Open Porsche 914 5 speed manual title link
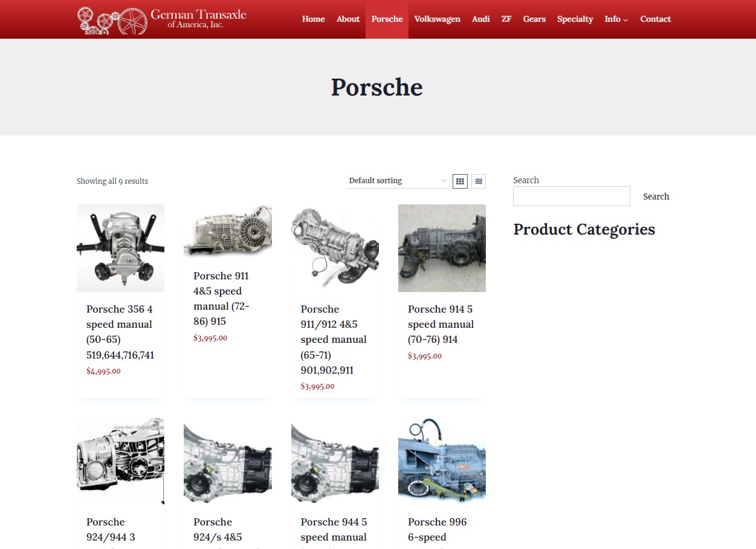The width and height of the screenshot is (756, 549). [441, 324]
